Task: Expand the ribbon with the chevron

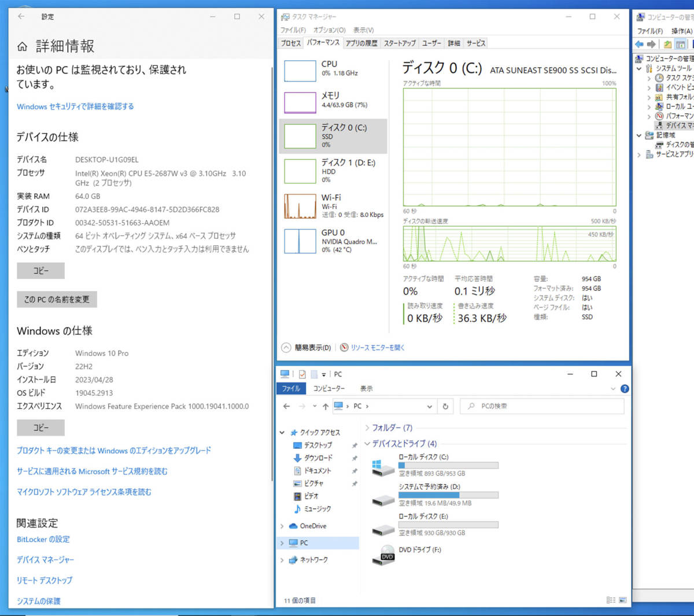Action: point(613,389)
